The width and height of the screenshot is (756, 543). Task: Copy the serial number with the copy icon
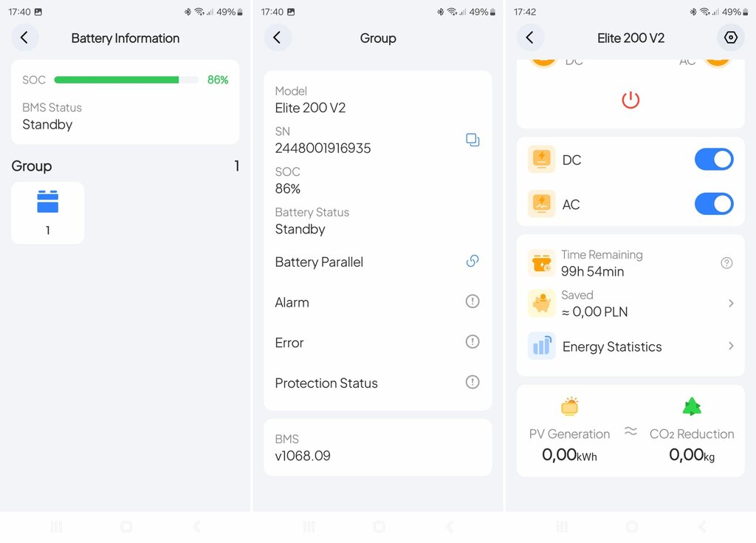472,140
